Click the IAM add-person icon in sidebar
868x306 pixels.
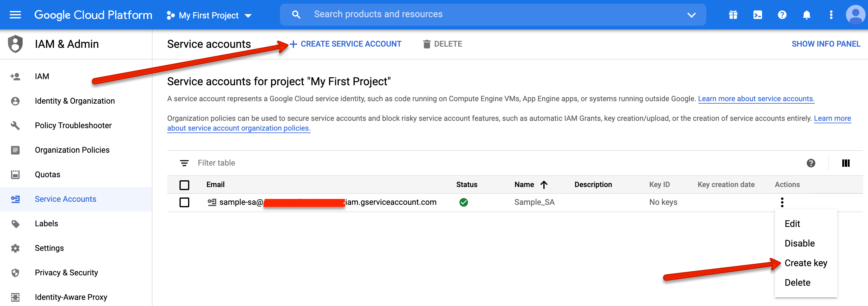pyautogui.click(x=15, y=77)
